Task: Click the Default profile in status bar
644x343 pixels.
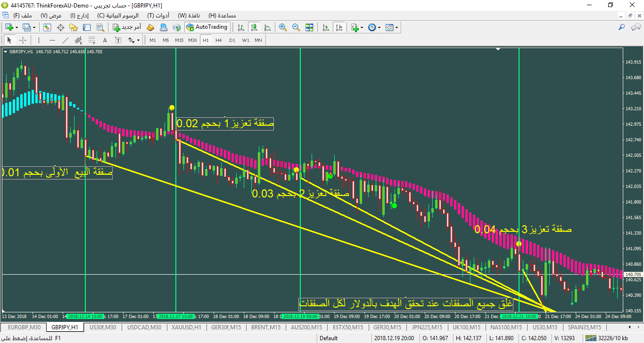Action: (329, 338)
